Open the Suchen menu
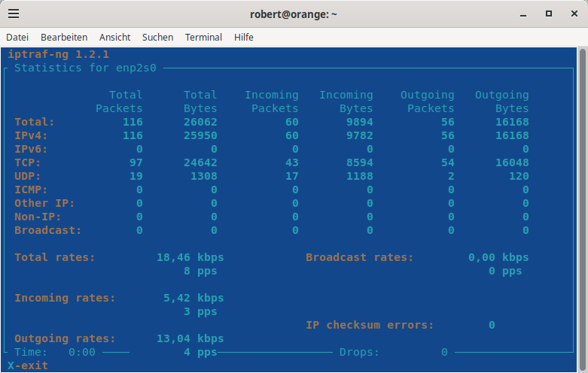 pyautogui.click(x=157, y=37)
